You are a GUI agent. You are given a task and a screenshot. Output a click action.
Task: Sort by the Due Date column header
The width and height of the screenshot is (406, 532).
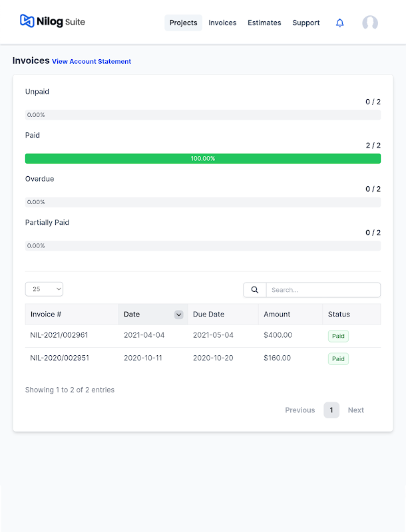(208, 315)
